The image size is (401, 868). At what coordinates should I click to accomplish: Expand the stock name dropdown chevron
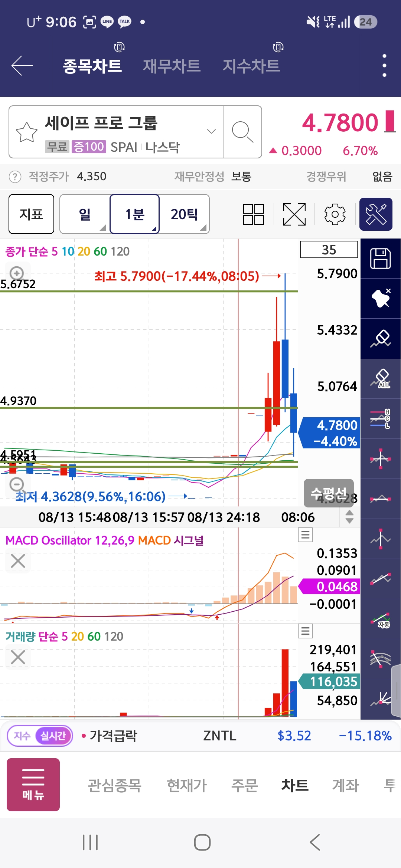tap(211, 131)
